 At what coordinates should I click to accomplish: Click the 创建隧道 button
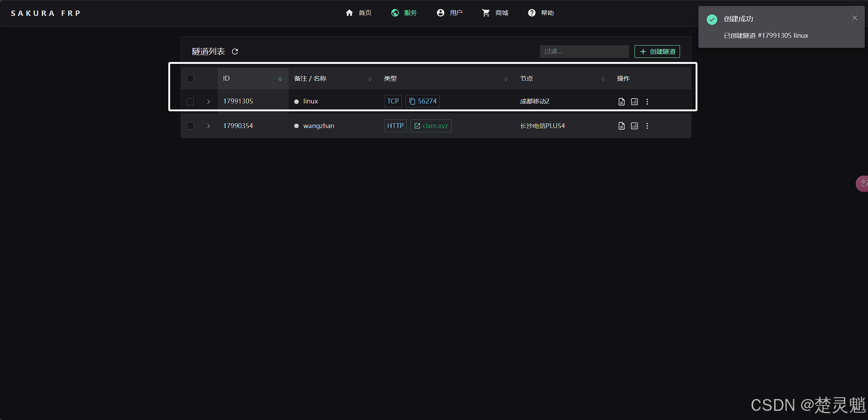click(657, 52)
